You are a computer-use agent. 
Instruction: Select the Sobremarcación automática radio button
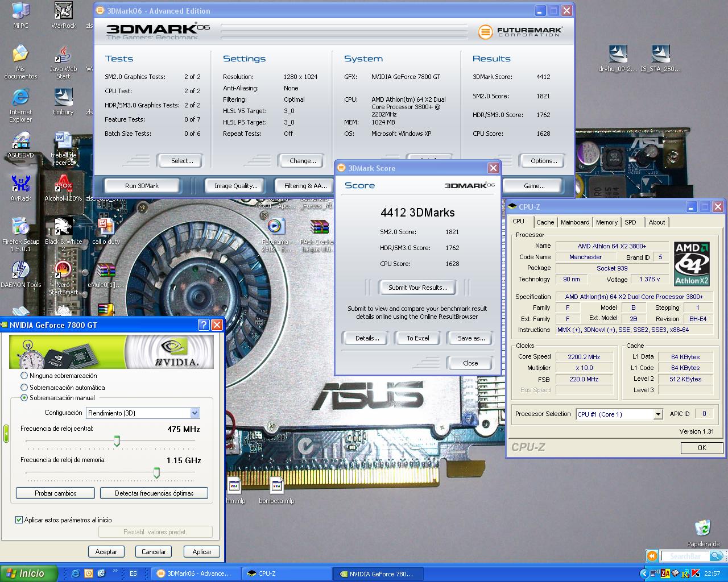(x=24, y=387)
